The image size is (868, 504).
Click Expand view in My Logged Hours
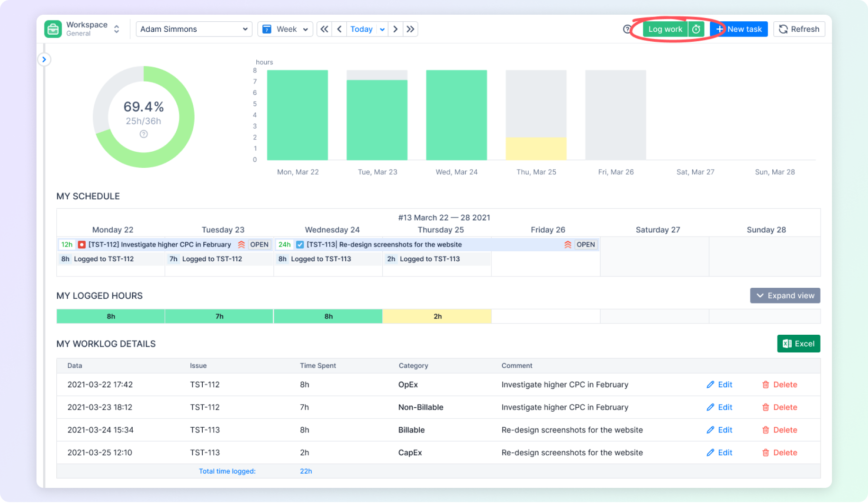click(785, 296)
